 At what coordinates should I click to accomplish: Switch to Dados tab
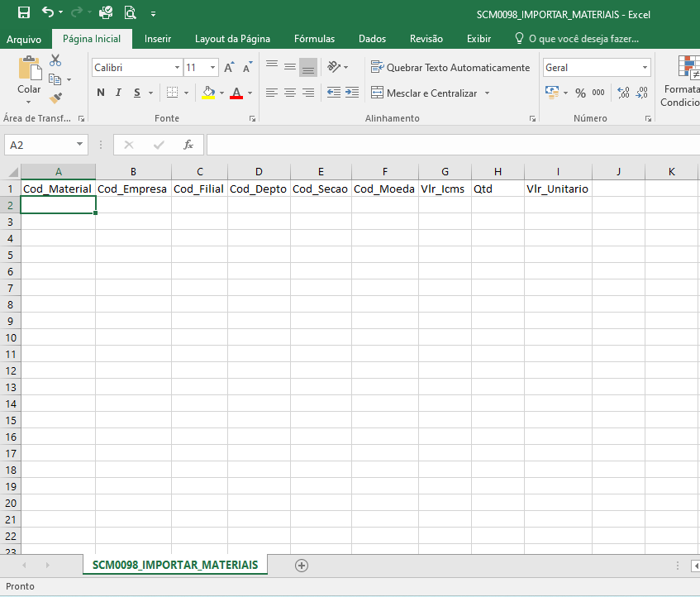pyautogui.click(x=373, y=39)
